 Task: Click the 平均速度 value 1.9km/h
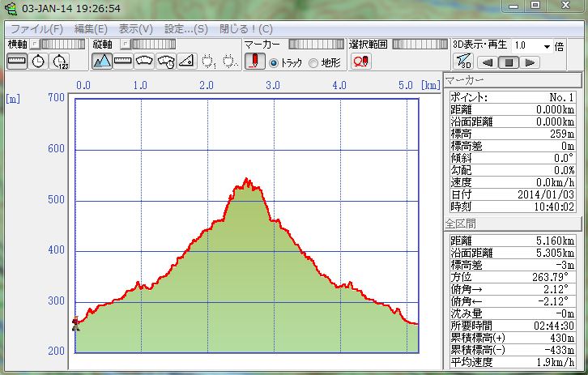555,362
